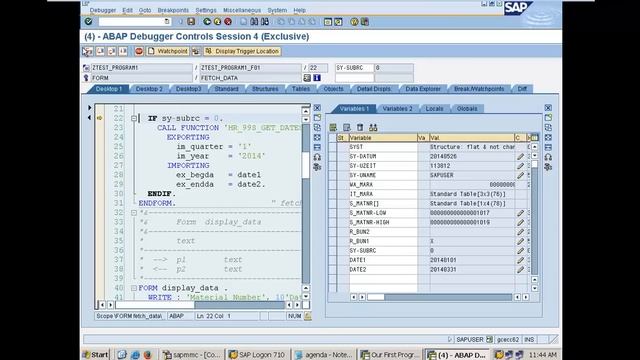Switch to the Locals tab
640x360 pixels.
point(434,109)
